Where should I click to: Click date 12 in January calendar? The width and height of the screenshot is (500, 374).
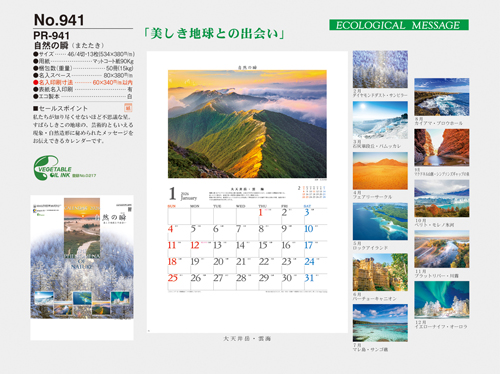pyautogui.click(x=195, y=245)
